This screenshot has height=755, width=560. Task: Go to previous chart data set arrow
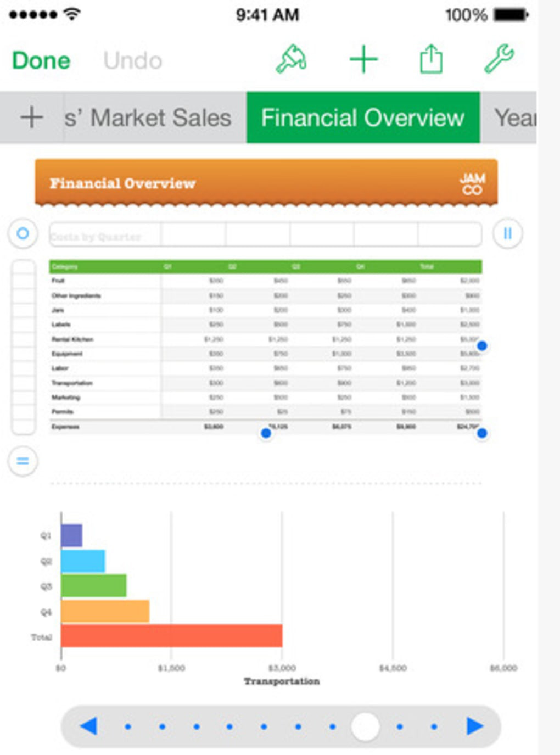tap(88, 726)
